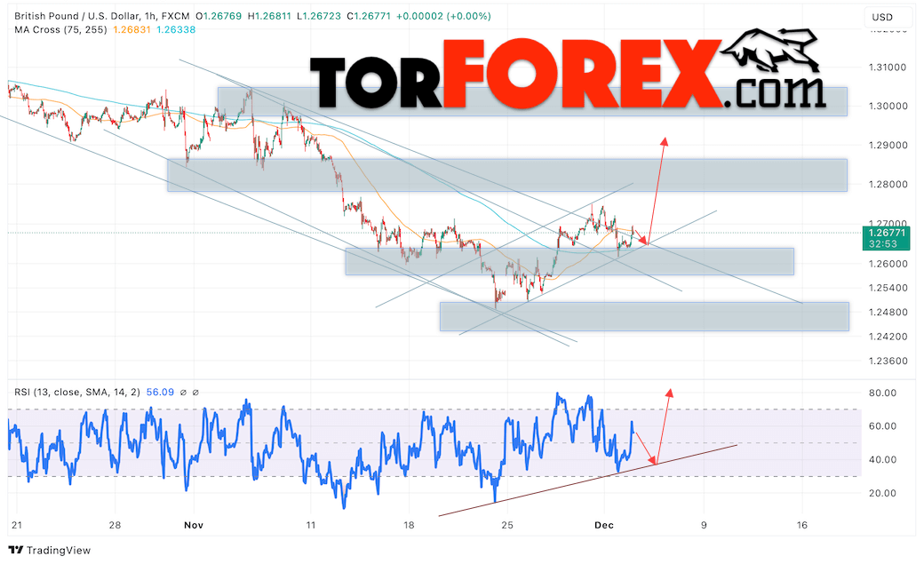Click the open value O1.26769
This screenshot has width=924, height=564.
(219, 17)
